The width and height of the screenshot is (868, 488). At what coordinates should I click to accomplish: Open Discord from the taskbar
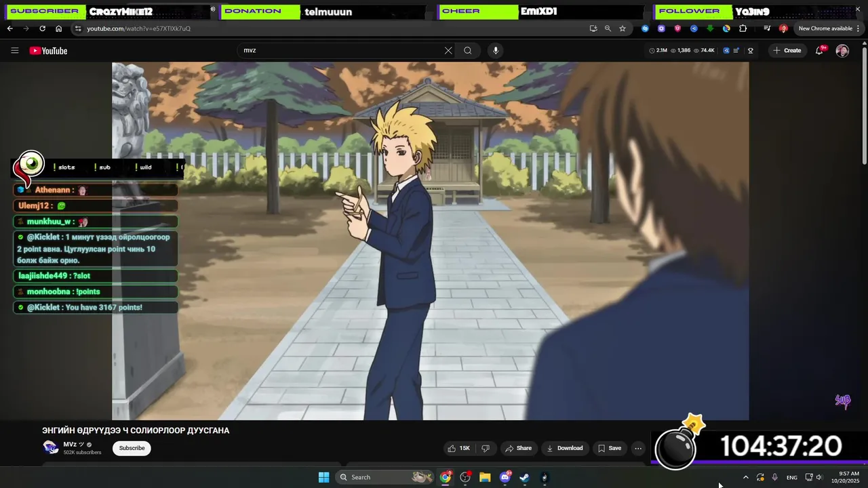pos(505,477)
